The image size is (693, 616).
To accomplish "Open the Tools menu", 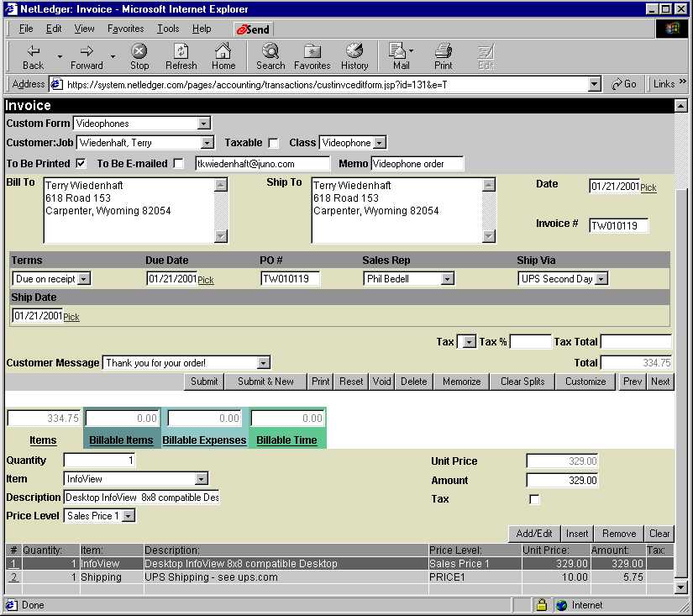I will pos(168,29).
